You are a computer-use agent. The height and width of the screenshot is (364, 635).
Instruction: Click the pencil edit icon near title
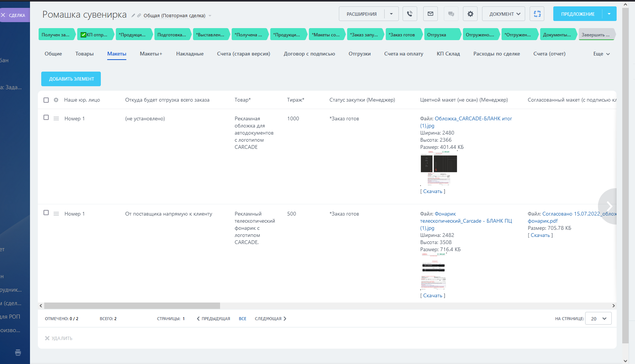point(133,16)
